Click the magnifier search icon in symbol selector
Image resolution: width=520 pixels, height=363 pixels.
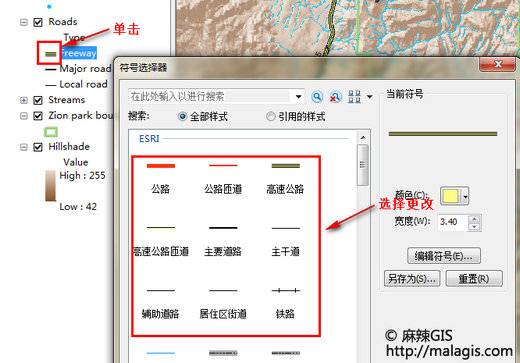(x=317, y=97)
